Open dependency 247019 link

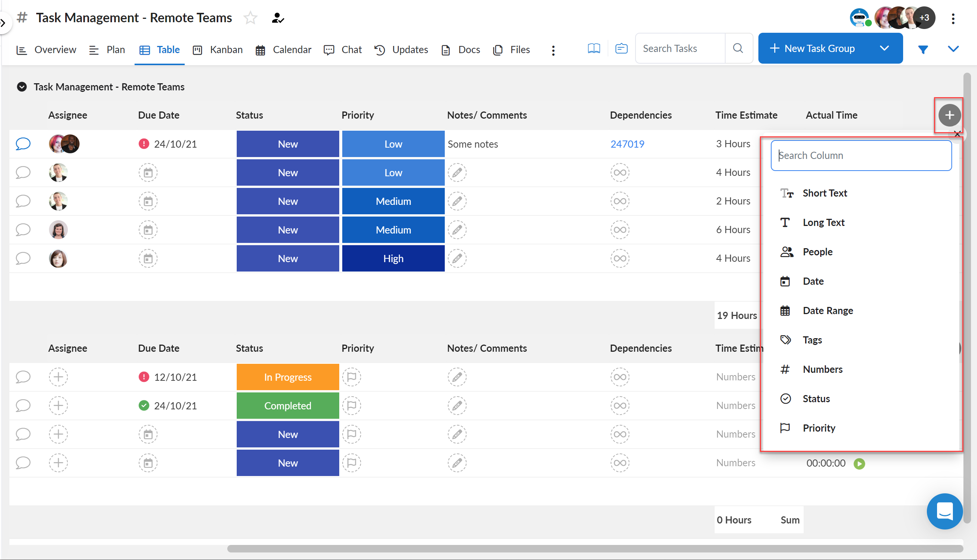627,144
